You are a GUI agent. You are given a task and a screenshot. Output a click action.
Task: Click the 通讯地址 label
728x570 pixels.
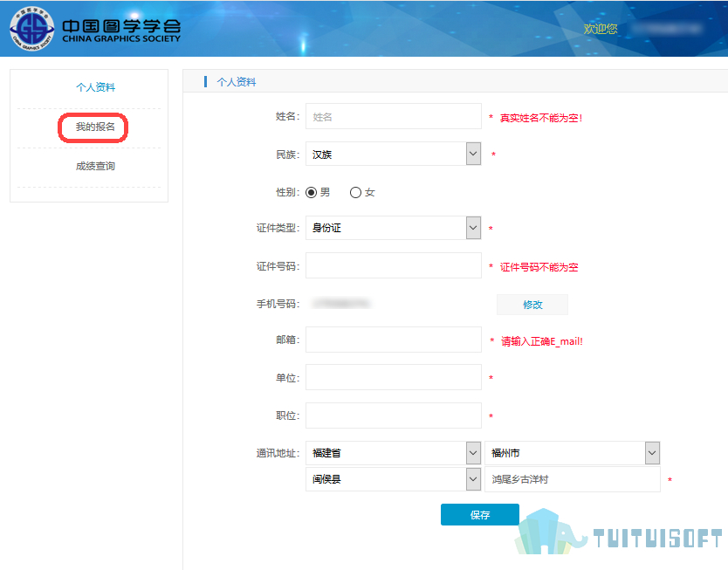[278, 453]
